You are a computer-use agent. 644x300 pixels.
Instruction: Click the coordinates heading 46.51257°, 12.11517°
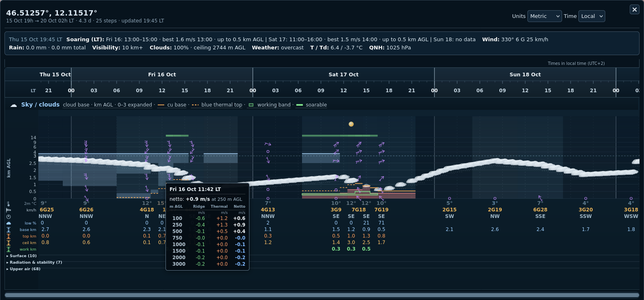tap(52, 13)
